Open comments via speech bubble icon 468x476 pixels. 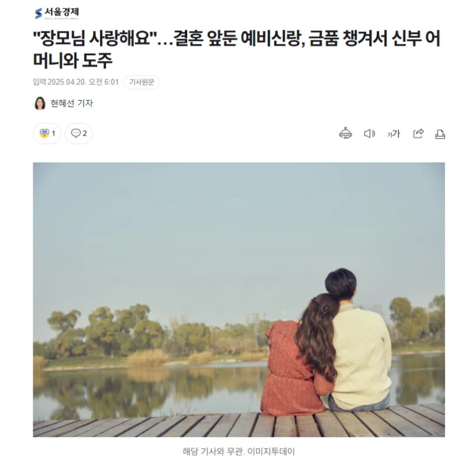[x=76, y=133]
